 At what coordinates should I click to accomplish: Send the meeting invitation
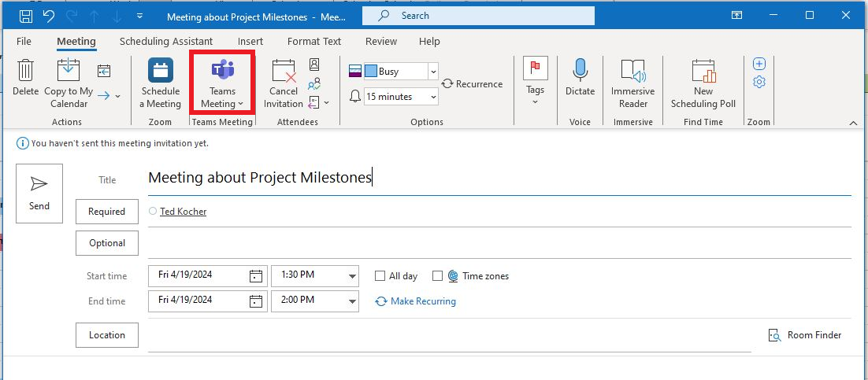[39, 193]
